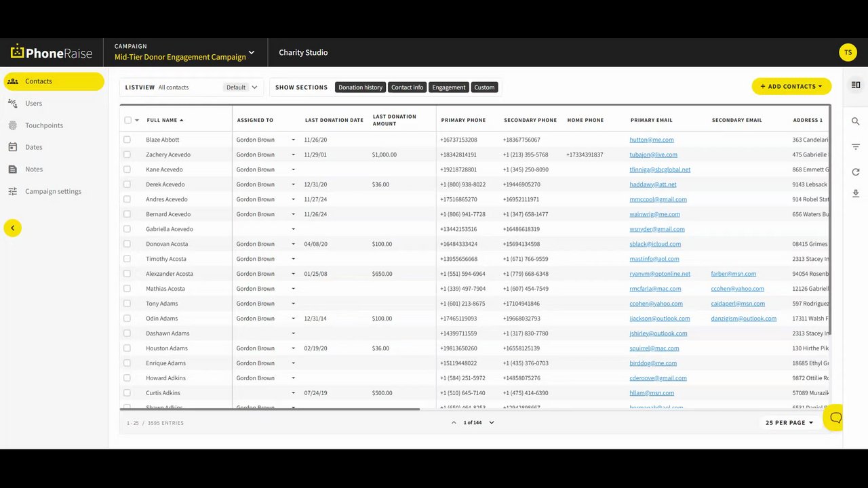The width and height of the screenshot is (868, 488).
Task: Select the checkbox for Tony Adams
Action: click(x=127, y=304)
